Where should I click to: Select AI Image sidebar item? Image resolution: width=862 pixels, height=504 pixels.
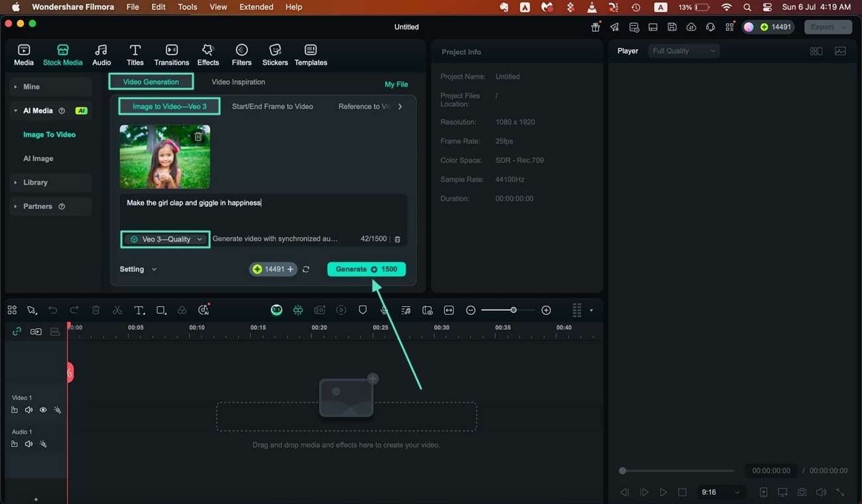[x=38, y=158]
